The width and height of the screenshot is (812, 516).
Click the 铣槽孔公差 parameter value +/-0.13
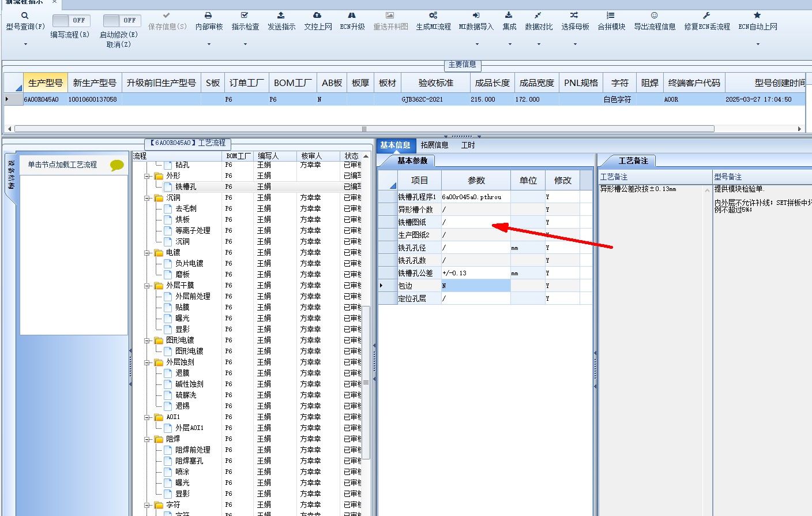point(476,273)
